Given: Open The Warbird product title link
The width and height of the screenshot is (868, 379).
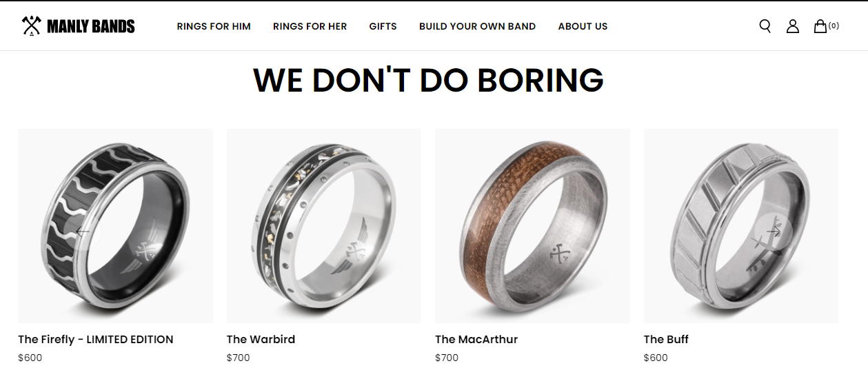Looking at the screenshot, I should click(261, 339).
